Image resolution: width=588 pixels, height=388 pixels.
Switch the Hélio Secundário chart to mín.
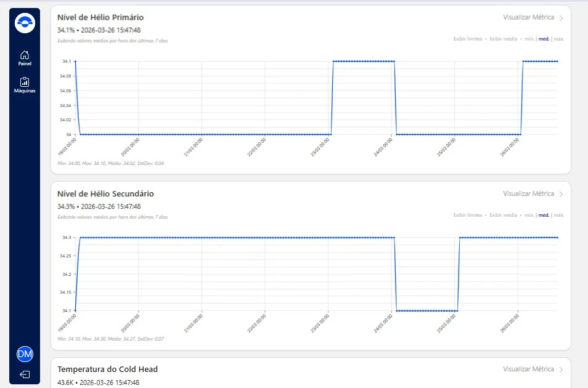(x=529, y=215)
